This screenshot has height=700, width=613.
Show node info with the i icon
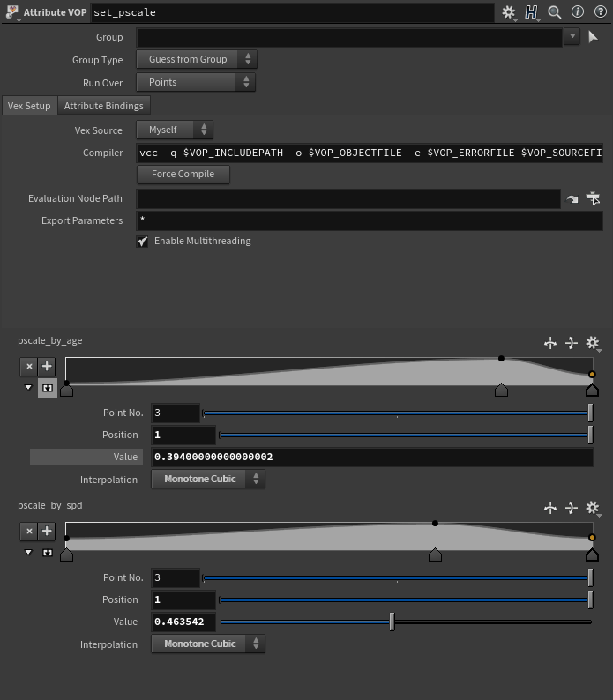pos(577,11)
